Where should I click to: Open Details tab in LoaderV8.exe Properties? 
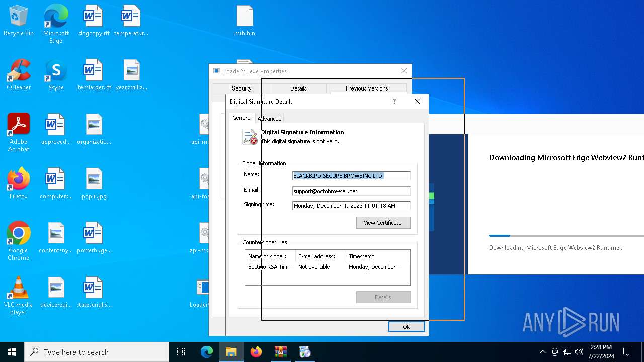coord(298,88)
